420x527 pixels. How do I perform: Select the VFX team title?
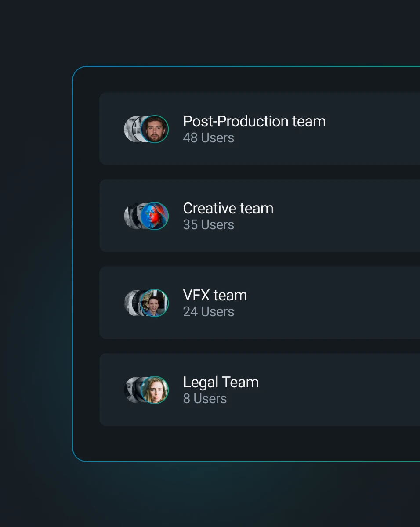(x=215, y=295)
